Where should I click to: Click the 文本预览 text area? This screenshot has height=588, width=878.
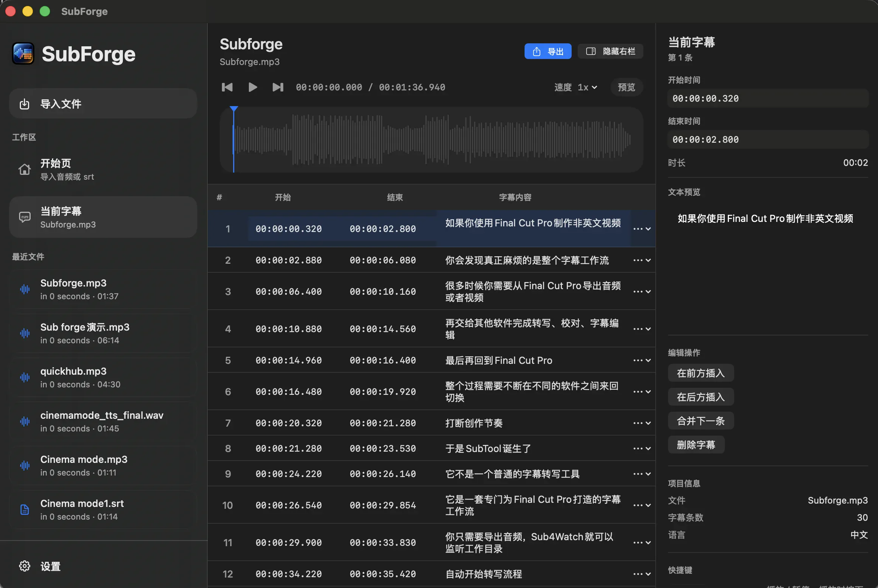pyautogui.click(x=768, y=266)
